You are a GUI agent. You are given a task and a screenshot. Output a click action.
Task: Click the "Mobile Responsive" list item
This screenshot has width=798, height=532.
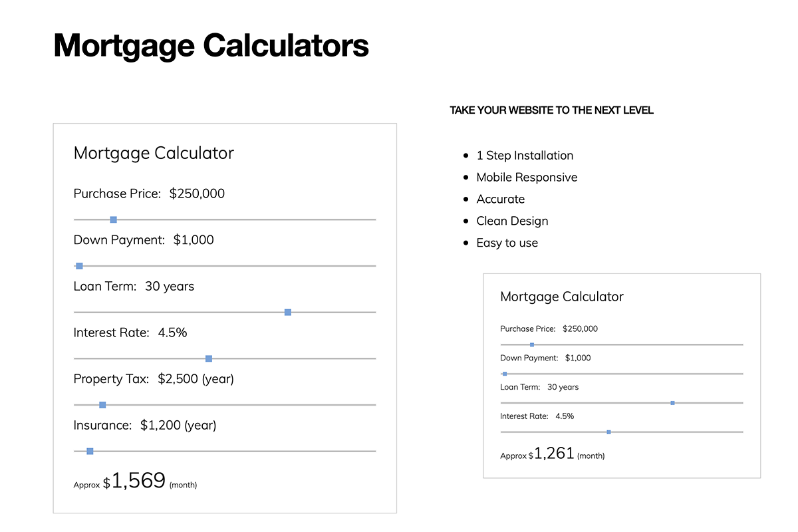(527, 178)
